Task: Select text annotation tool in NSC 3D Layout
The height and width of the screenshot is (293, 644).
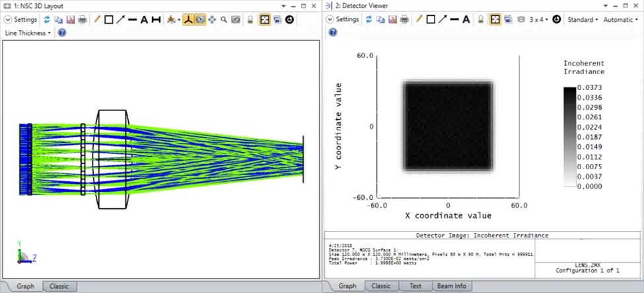Action: (144, 20)
